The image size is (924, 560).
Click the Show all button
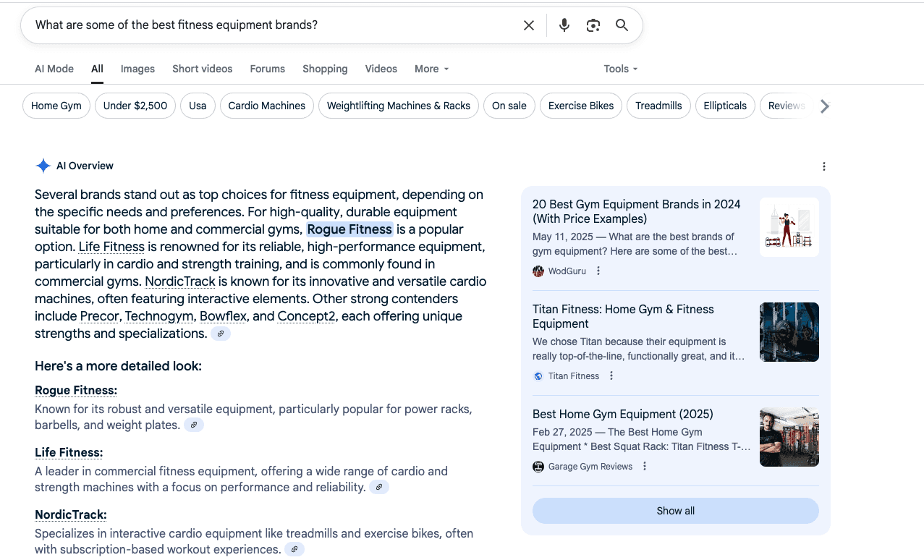(x=674, y=510)
